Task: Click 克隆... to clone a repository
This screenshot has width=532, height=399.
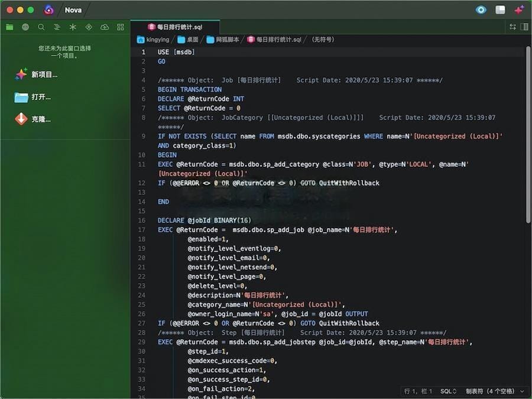Action: tap(40, 119)
